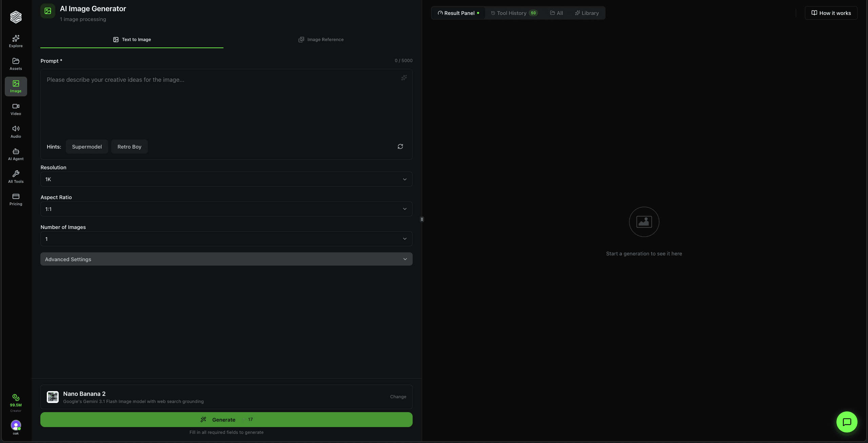Click the enhance prompt sparkle icon
This screenshot has width=868, height=443.
click(404, 78)
